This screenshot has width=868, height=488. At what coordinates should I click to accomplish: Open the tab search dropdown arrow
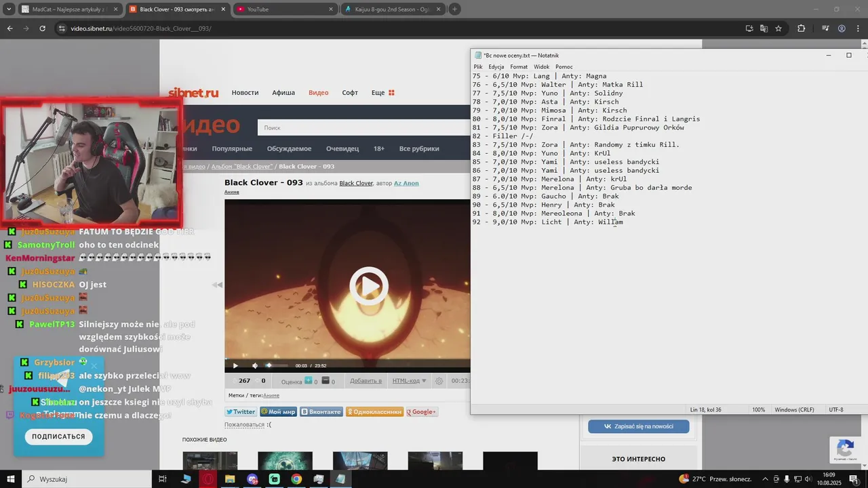pos(9,9)
